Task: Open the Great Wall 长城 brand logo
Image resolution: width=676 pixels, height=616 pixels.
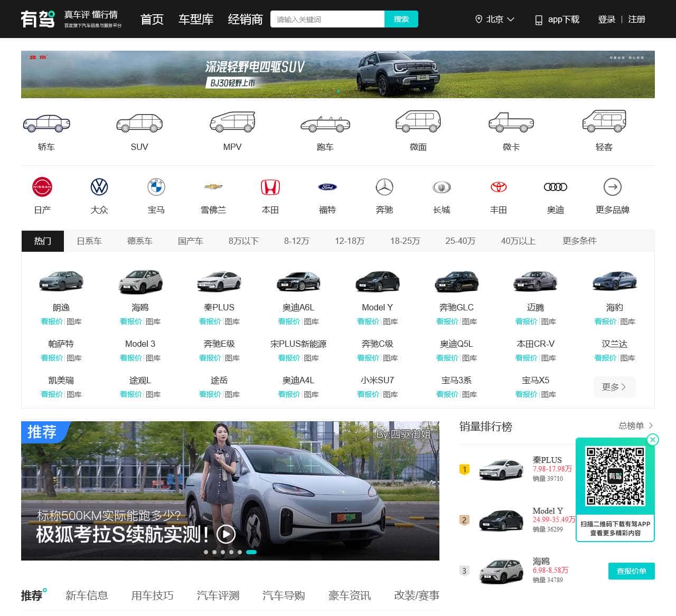Action: [x=442, y=187]
